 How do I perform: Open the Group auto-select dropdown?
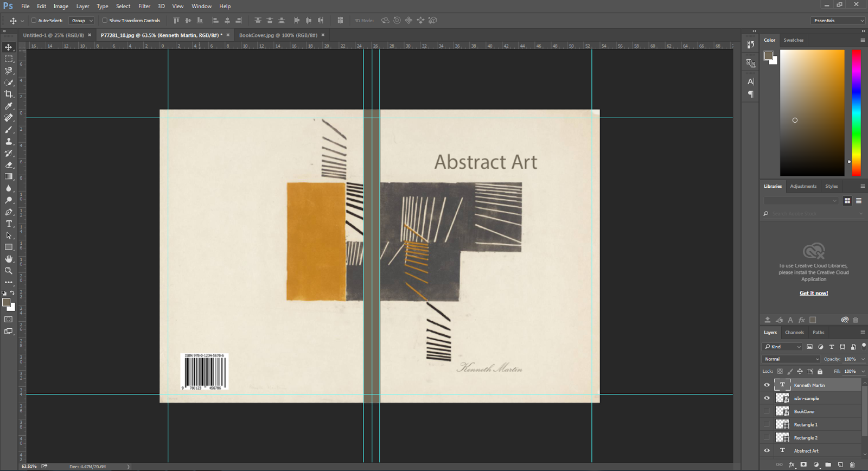pyautogui.click(x=82, y=21)
